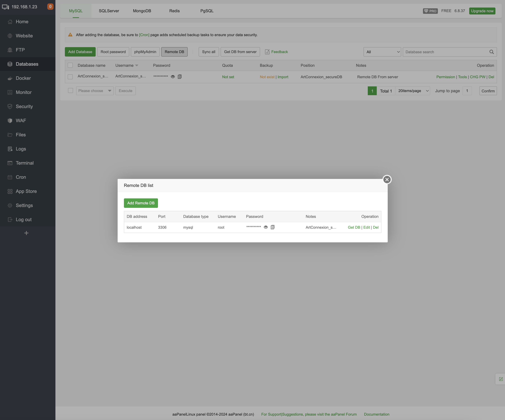
Task: Tick the select-all checkbox in table header
Action: coord(70,65)
